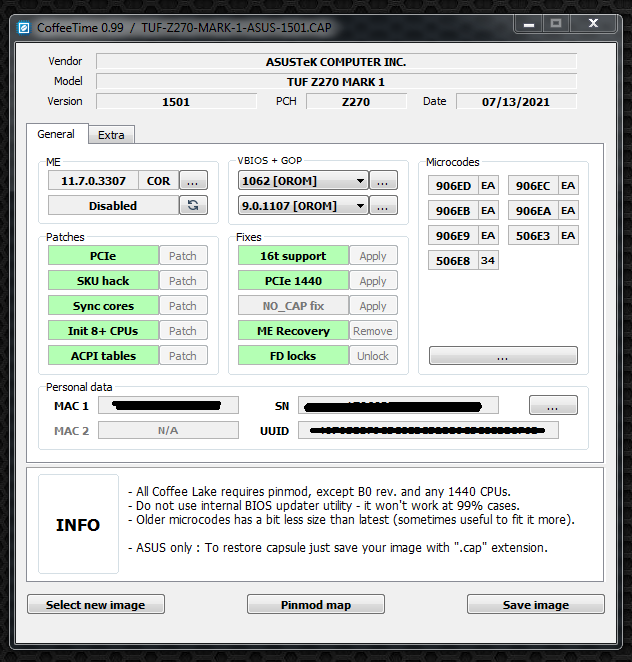The height and width of the screenshot is (662, 632).
Task: Click browse button next to VBIOS dropdown
Action: click(383, 180)
